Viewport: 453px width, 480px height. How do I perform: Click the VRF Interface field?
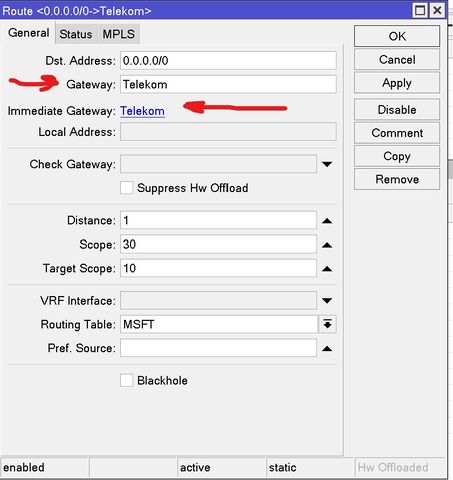(218, 301)
